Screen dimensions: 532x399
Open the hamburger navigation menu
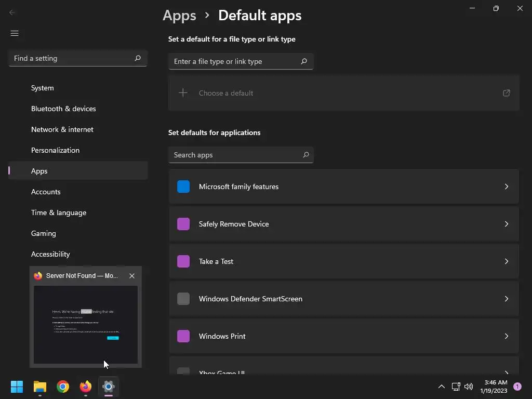[x=15, y=33]
